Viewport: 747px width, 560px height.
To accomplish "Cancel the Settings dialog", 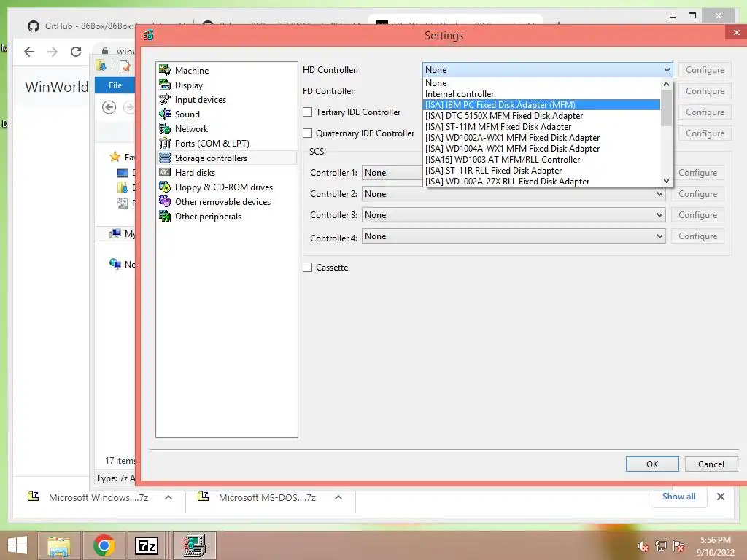I will click(x=711, y=464).
